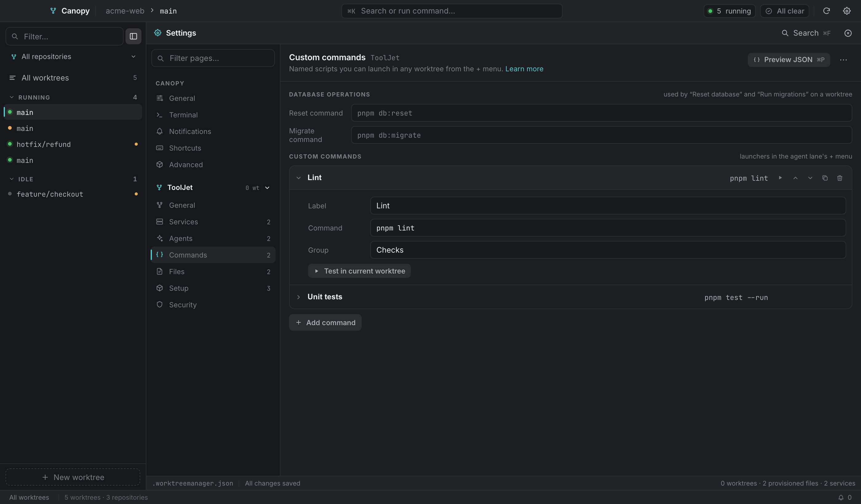Click the main breadcrumb in header
The width and height of the screenshot is (861, 504).
(168, 11)
